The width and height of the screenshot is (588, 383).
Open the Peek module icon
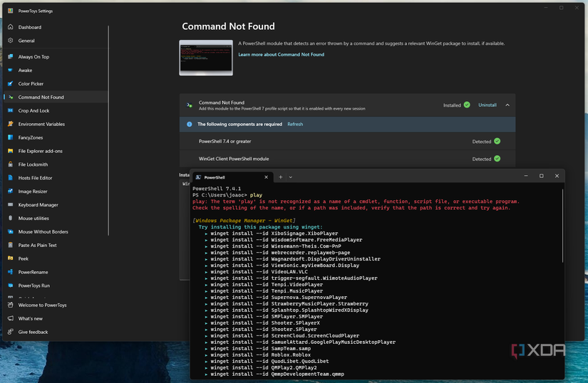(x=11, y=258)
